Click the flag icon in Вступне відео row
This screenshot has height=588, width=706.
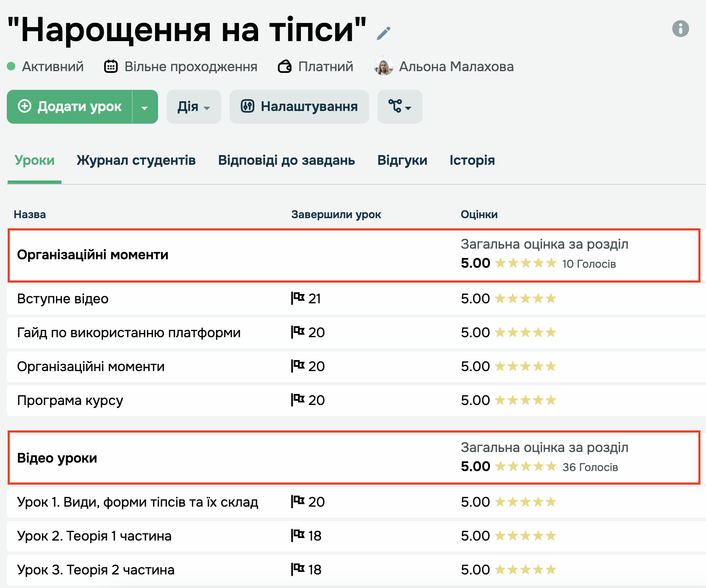tap(298, 298)
